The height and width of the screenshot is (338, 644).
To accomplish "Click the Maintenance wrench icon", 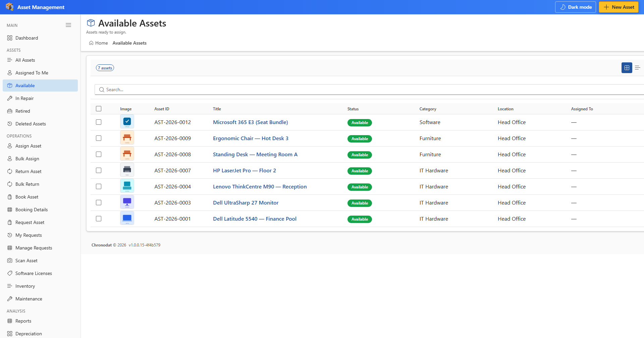I will pos(10,299).
